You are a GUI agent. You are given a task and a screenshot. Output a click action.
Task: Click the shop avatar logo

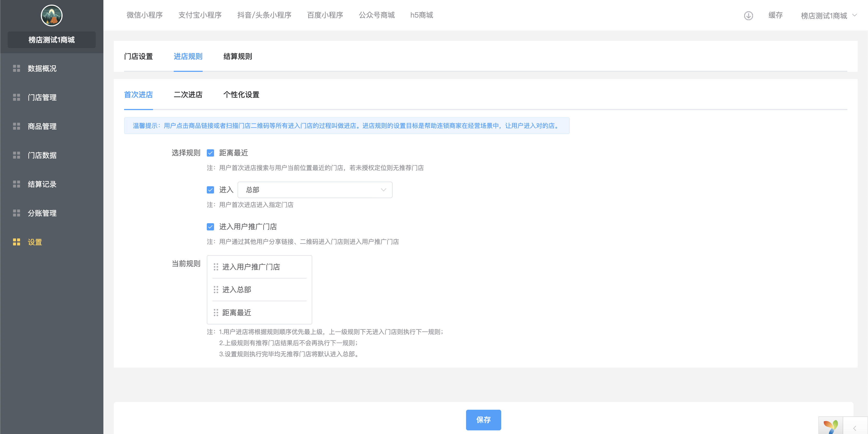pyautogui.click(x=51, y=16)
